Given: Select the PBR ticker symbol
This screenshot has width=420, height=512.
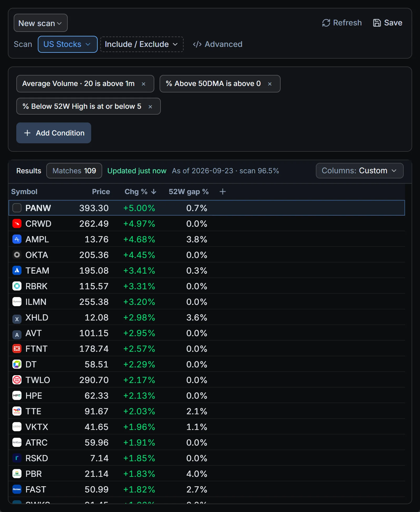Looking at the screenshot, I should 34,474.
